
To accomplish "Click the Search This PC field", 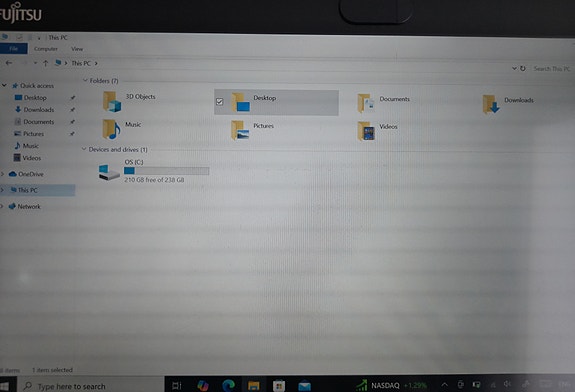I will click(x=552, y=69).
